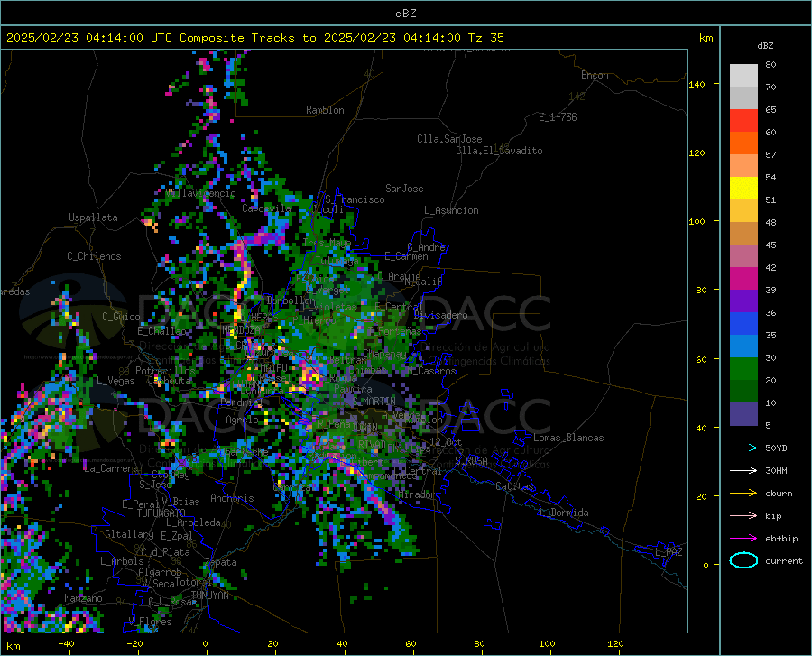
Task: Click the Encon label in the northeast
Action: (595, 75)
